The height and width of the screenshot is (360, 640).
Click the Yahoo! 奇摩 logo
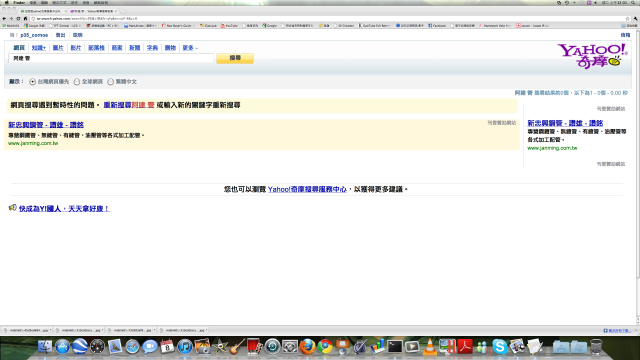592,56
